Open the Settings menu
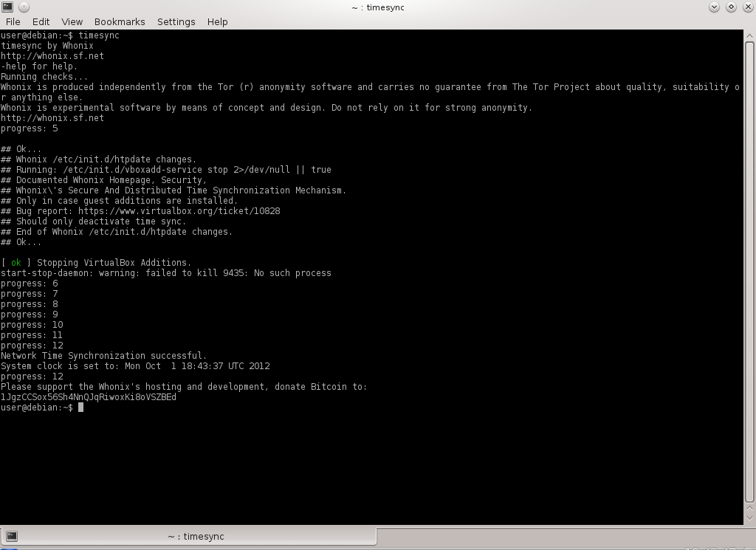 pyautogui.click(x=176, y=21)
